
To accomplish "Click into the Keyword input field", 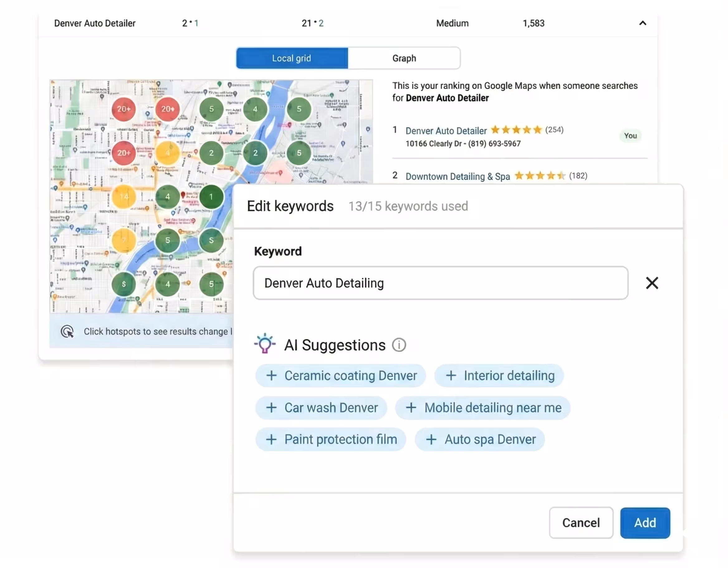I will 440,283.
